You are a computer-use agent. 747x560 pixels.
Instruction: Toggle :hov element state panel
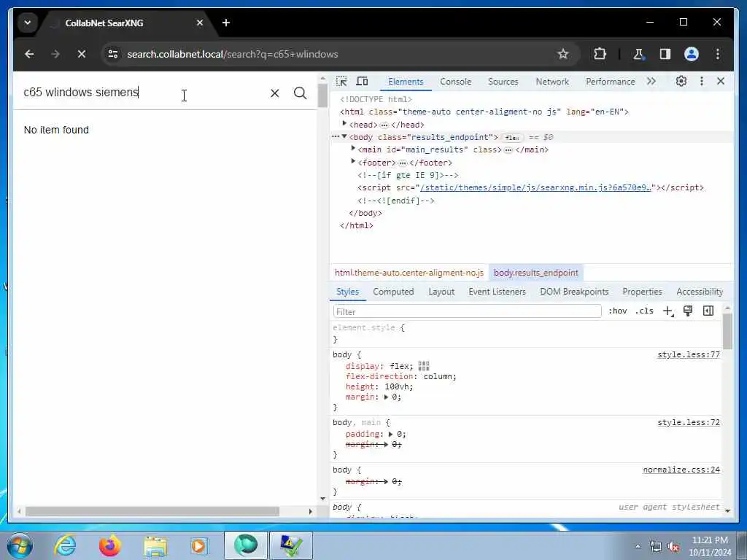(617, 311)
